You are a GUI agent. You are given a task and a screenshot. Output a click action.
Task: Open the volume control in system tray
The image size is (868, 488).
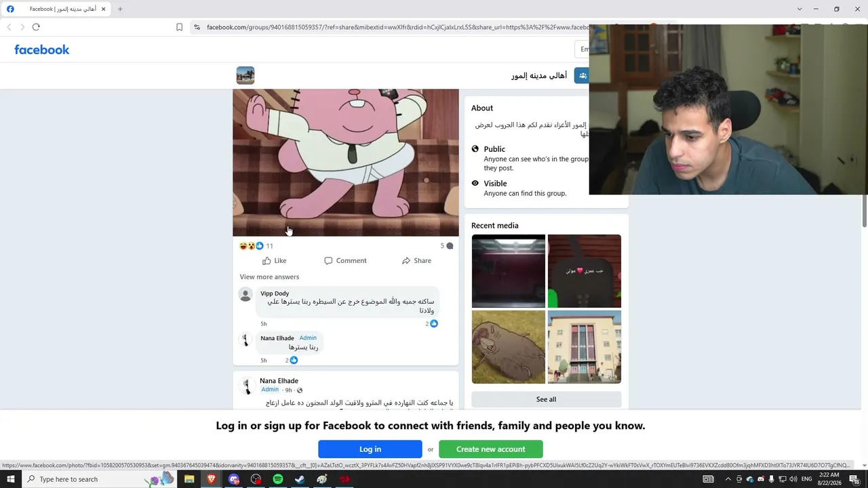[793, 479]
